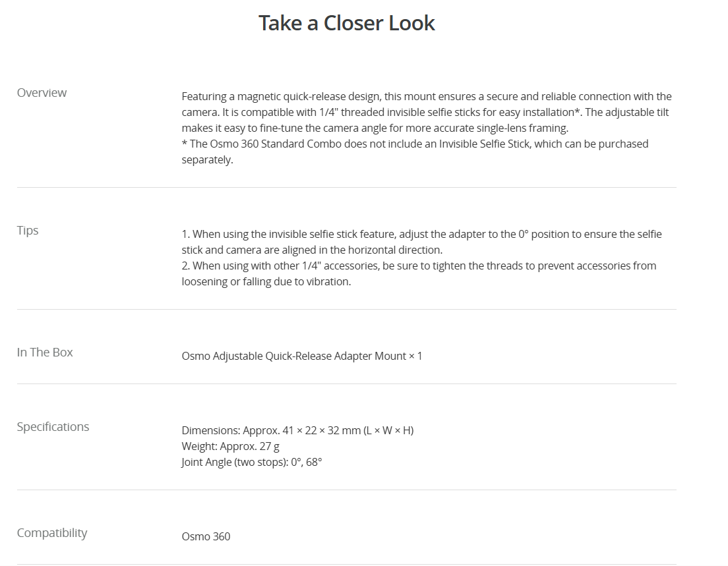
Task: Click the magnetic quick-release overview sentence
Action: click(427, 96)
